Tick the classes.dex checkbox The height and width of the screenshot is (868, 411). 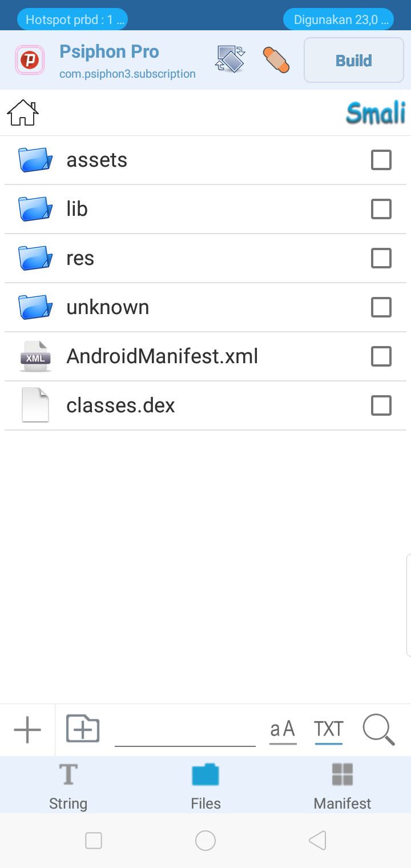point(381,406)
